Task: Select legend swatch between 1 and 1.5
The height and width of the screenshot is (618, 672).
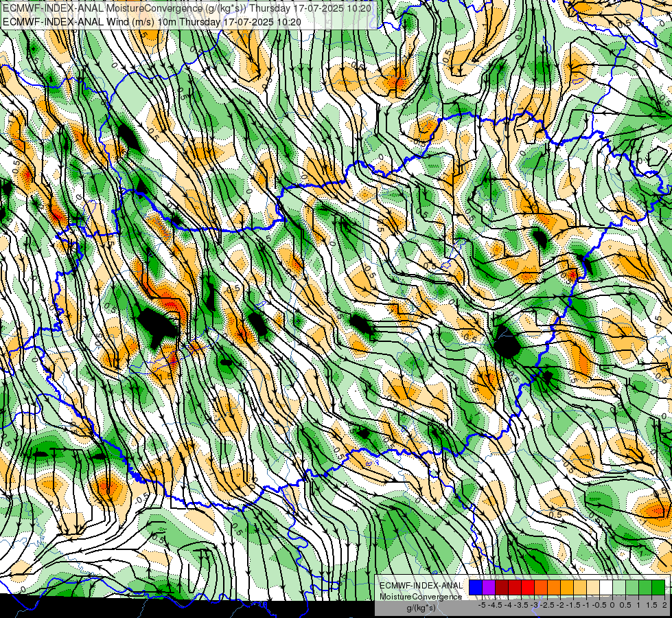Action: [645, 587]
